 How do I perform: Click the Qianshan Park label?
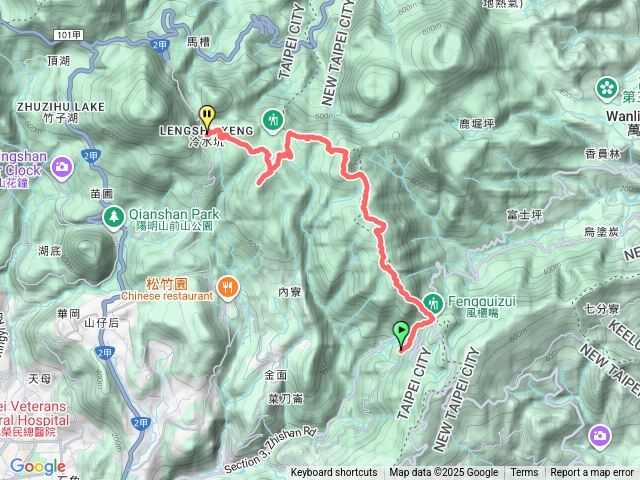tap(174, 214)
